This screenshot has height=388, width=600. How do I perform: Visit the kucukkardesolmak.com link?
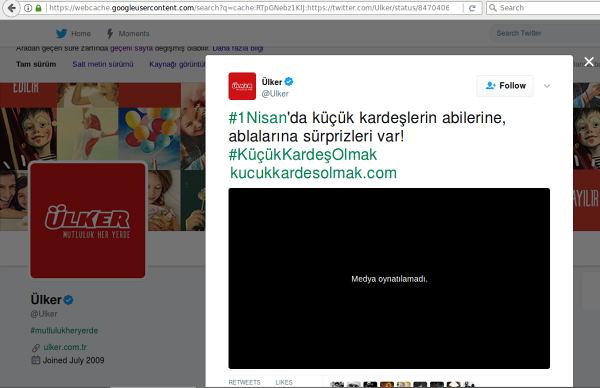tap(313, 173)
